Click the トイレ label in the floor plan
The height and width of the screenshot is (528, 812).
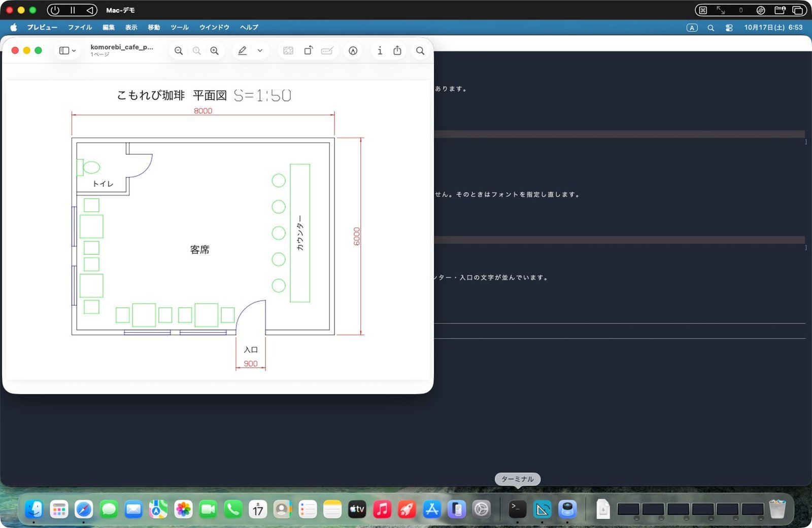[103, 184]
